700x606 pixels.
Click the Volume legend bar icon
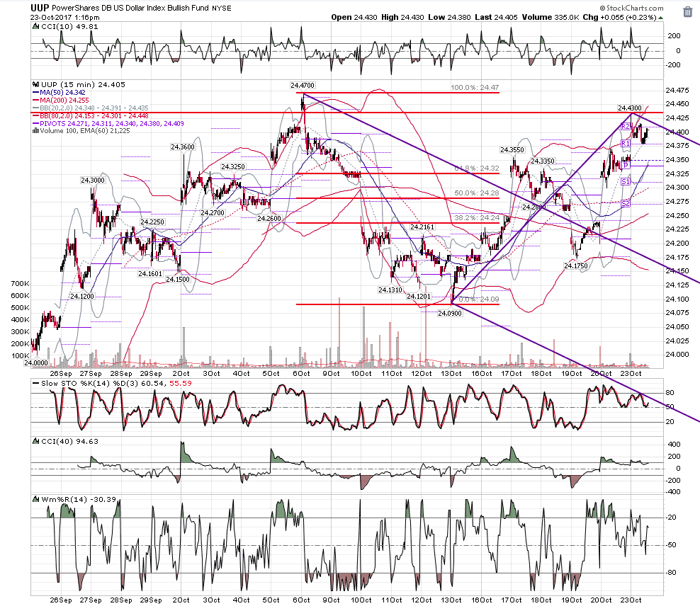(35, 131)
